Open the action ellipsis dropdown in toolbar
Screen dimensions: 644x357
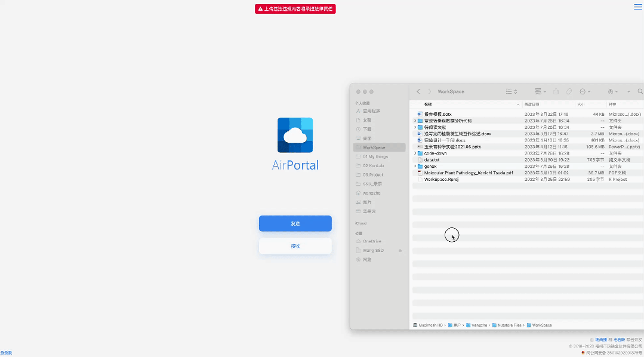[583, 91]
